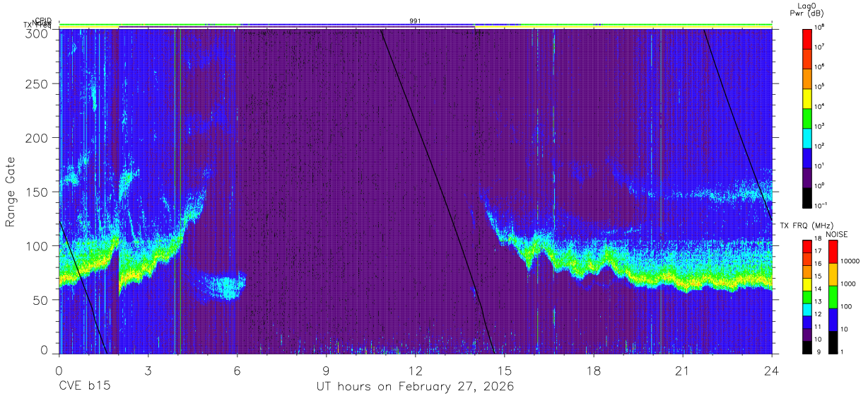
Task: Click the black 9–10 MHz swatch in TX FRQ bar
Action: 807,346
